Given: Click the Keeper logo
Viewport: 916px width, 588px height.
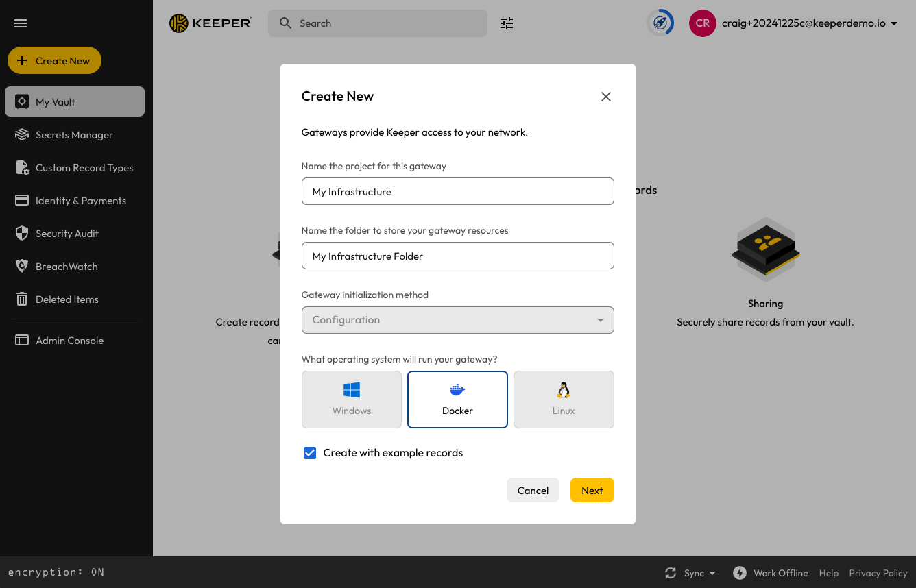Looking at the screenshot, I should pos(210,23).
